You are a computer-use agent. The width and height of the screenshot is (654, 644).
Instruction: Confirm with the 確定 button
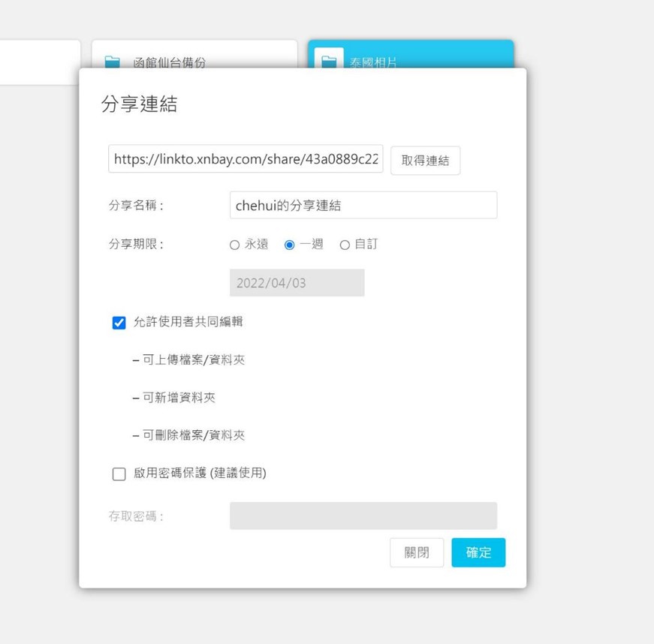tap(478, 552)
